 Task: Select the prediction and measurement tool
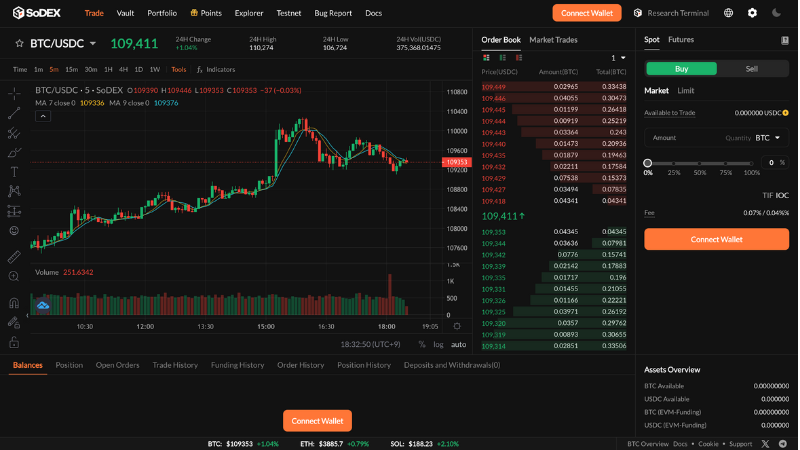[x=14, y=211]
